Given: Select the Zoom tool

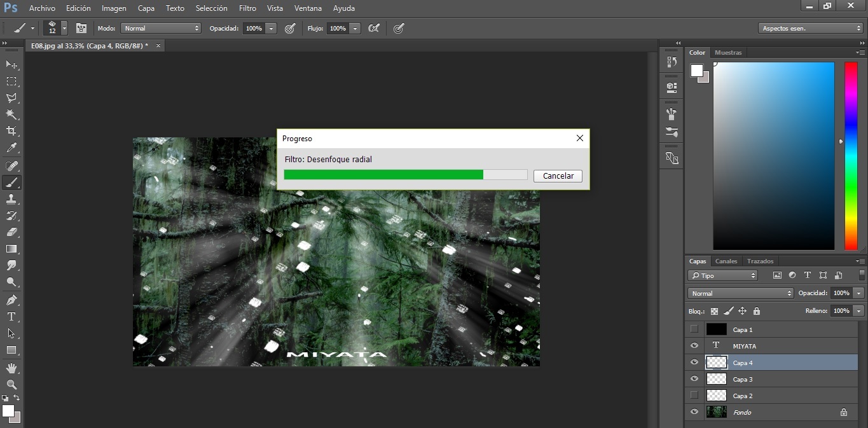Looking at the screenshot, I should tap(11, 384).
